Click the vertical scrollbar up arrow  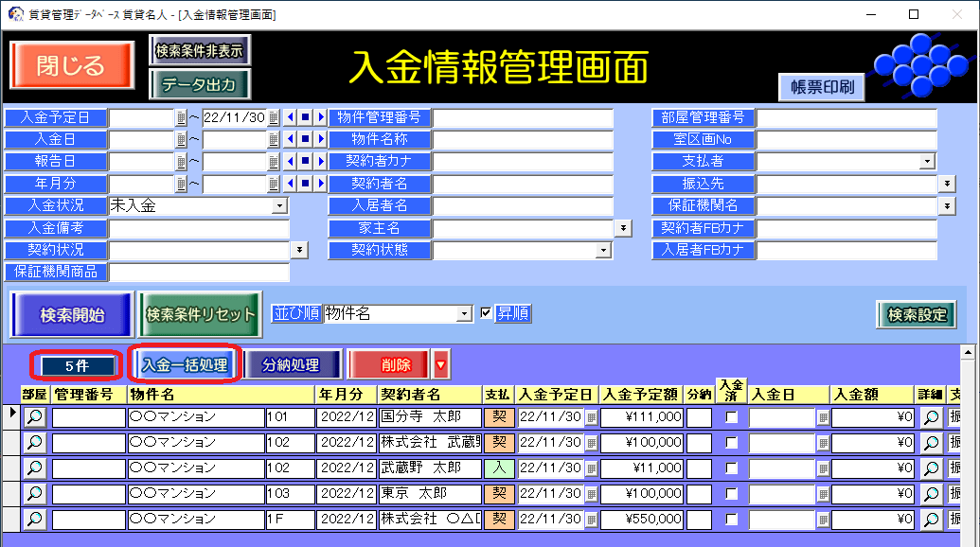click(968, 352)
